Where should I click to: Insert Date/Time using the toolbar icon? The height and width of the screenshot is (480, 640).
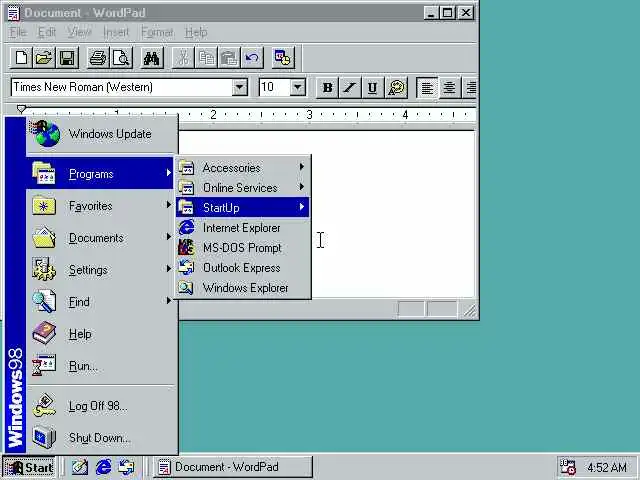(283, 58)
